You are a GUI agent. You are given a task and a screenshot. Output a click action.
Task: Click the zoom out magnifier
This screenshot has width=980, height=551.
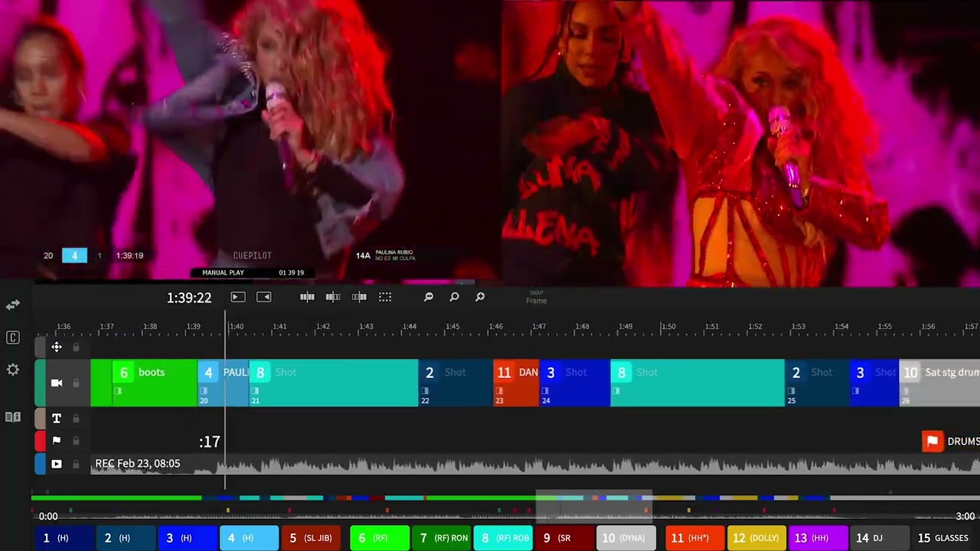429,297
